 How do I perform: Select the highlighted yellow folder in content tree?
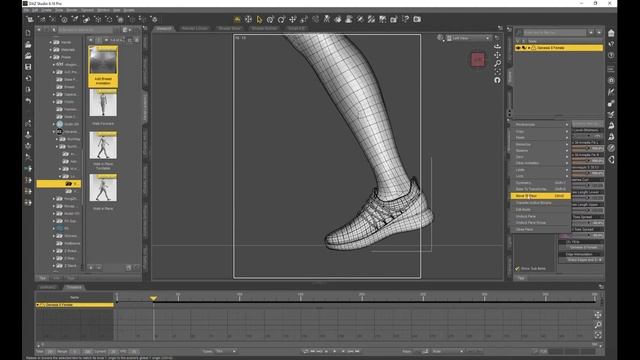coord(59,184)
